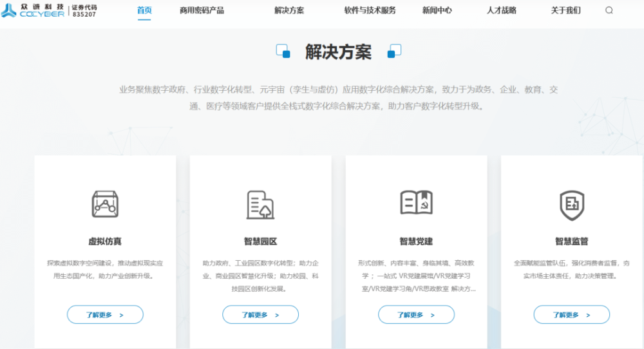Open the 新闻中心 menu
644x349 pixels.
tap(437, 10)
